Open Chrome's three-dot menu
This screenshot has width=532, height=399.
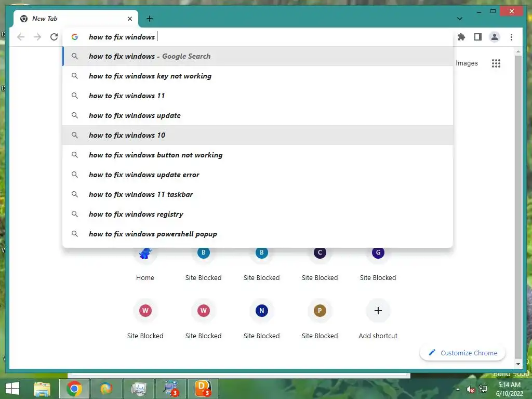(511, 37)
